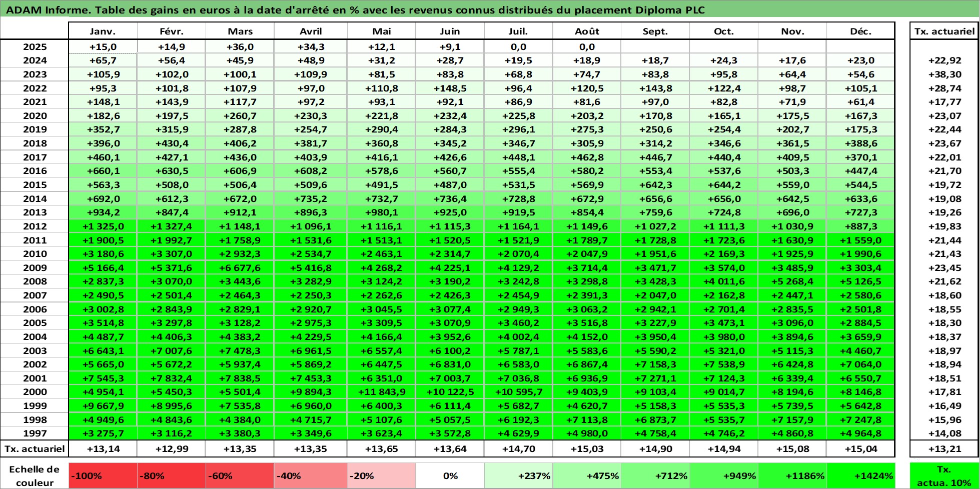Click the +15,08 Nov. actuarial rate

[792, 449]
